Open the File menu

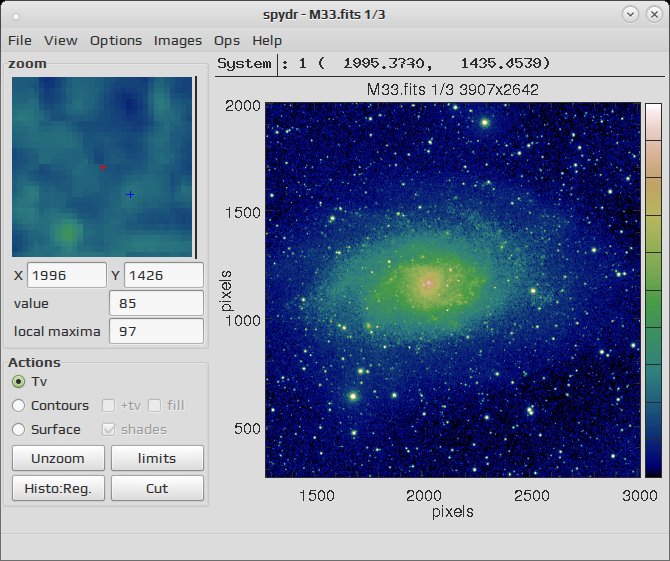20,41
